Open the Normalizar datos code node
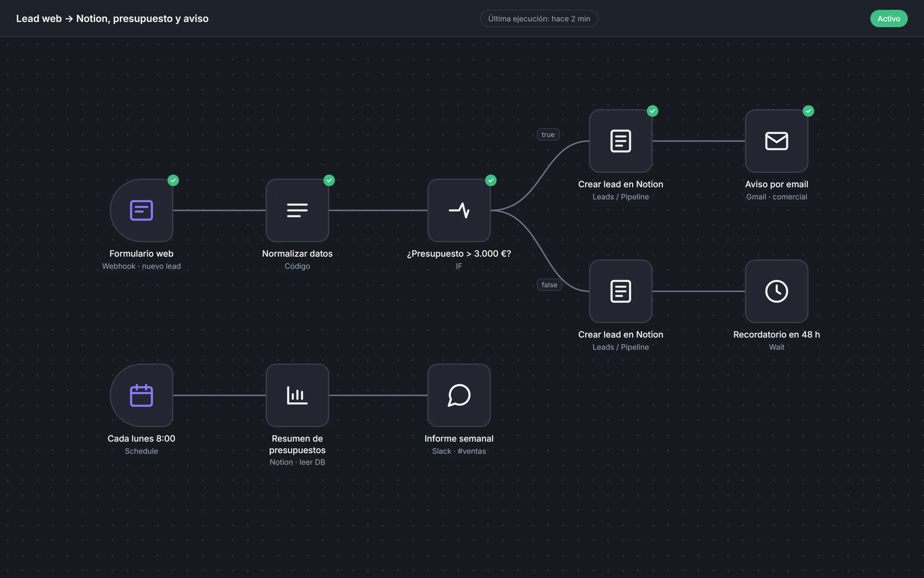The height and width of the screenshot is (578, 924). pos(297,210)
